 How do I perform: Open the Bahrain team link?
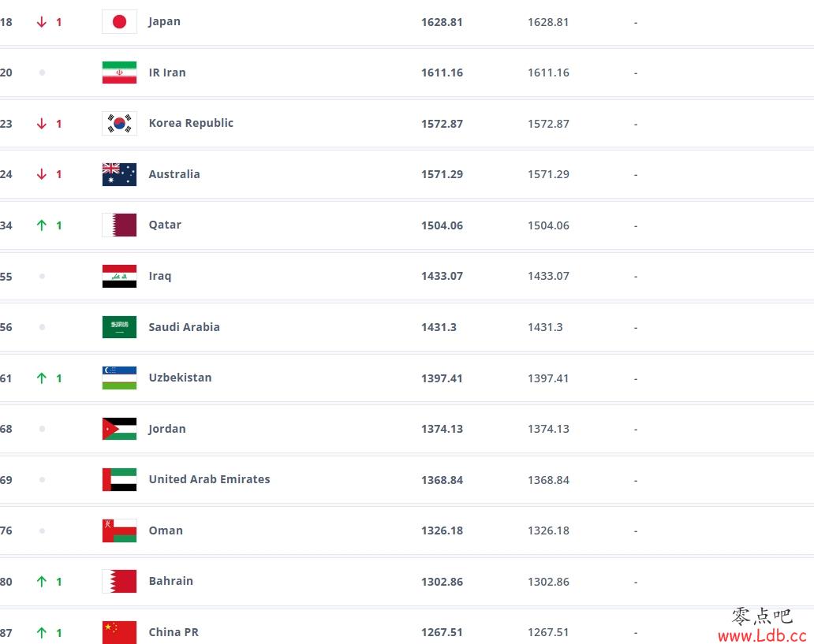coord(171,581)
